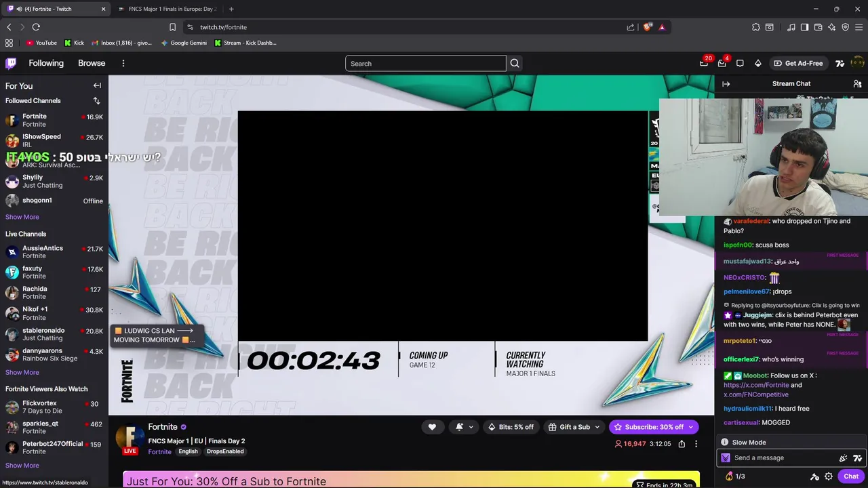Open Twitch notifications with 20 badge
This screenshot has height=488, width=868.
click(x=704, y=63)
